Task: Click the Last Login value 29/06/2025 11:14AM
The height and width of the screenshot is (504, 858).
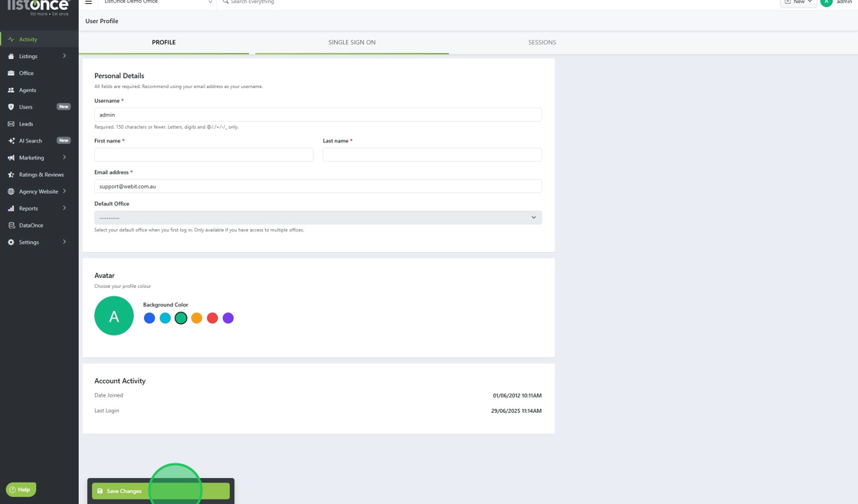Action: tap(516, 411)
